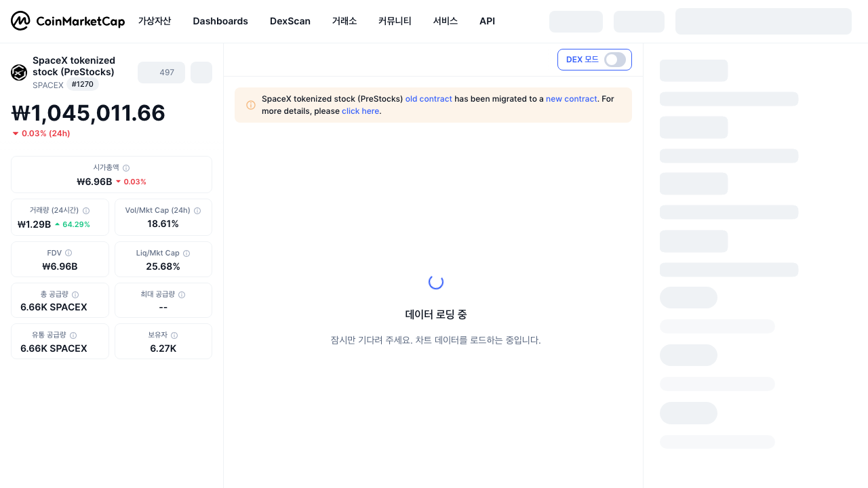
Task: Open the 가상자산 menu
Action: coord(155,21)
